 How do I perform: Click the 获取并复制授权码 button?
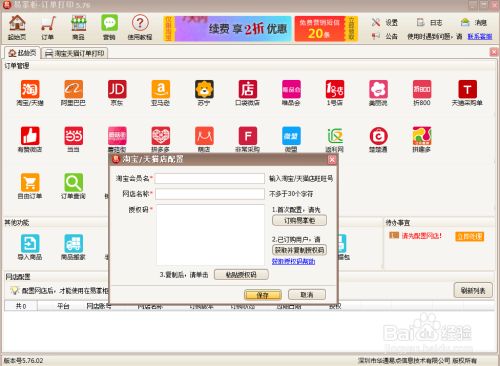tap(299, 250)
